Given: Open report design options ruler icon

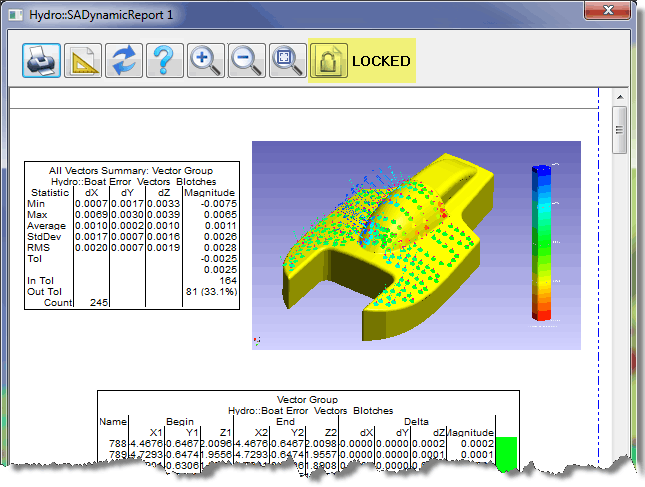Looking at the screenshot, I should tap(83, 60).
